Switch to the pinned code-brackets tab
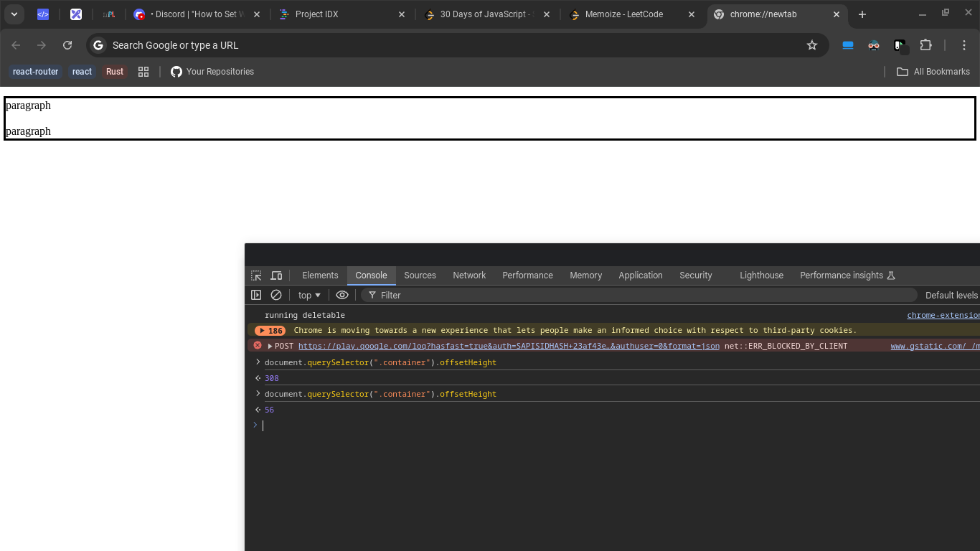Image resolution: width=980 pixels, height=551 pixels. click(43, 14)
